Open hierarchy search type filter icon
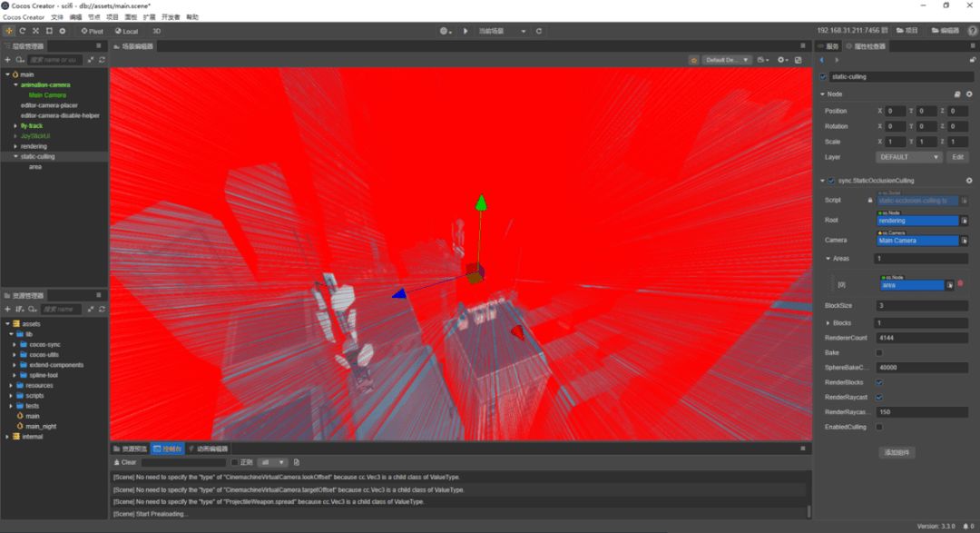This screenshot has height=533, width=980. click(x=20, y=60)
